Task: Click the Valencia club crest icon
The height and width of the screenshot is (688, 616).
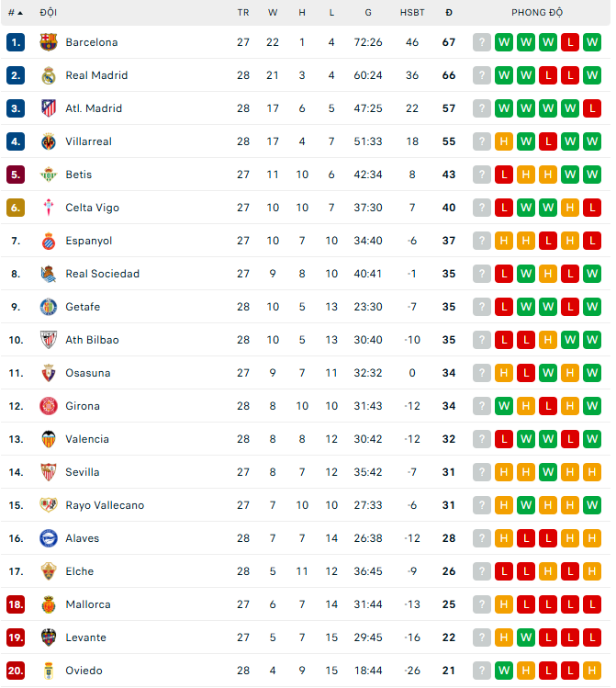Action: click(49, 439)
